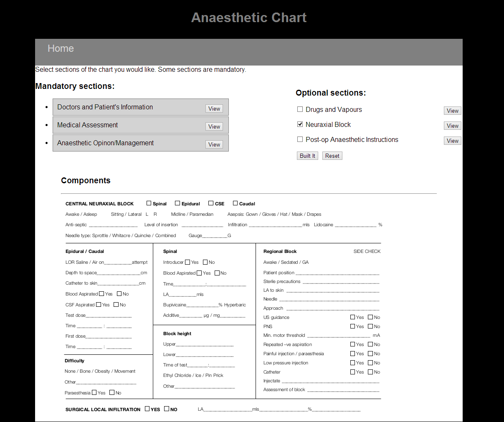Image resolution: width=504 pixels, height=422 pixels.
Task: Uncheck the Neuraxial Block section
Action: click(x=300, y=124)
